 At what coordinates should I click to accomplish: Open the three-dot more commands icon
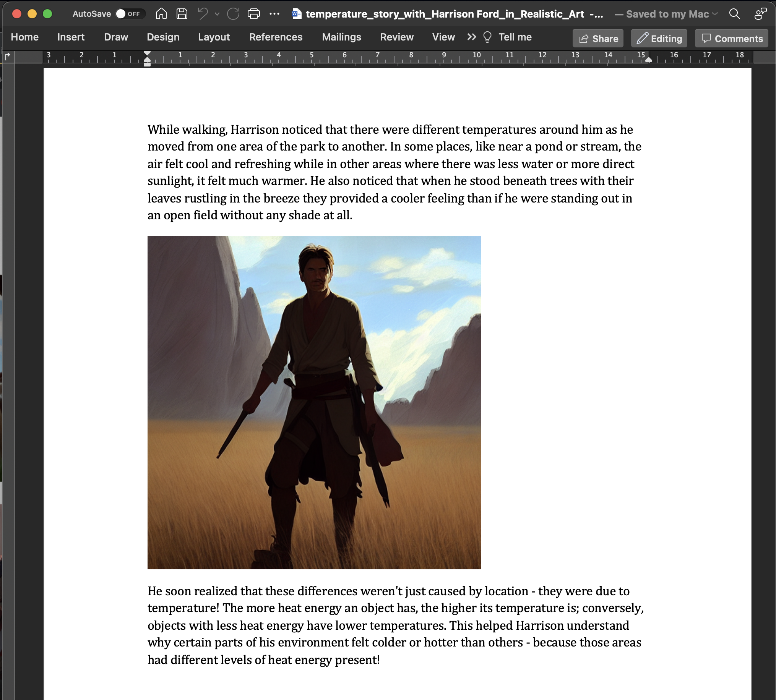click(x=274, y=14)
